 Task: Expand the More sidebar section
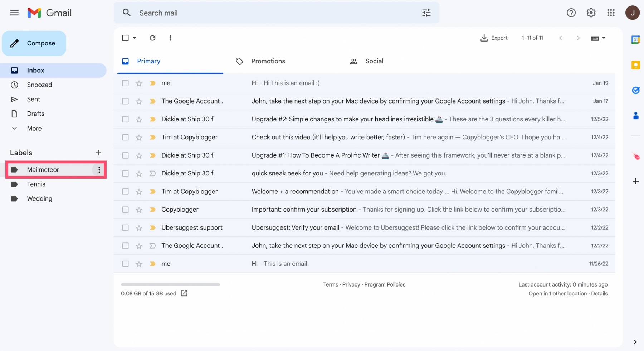click(34, 128)
